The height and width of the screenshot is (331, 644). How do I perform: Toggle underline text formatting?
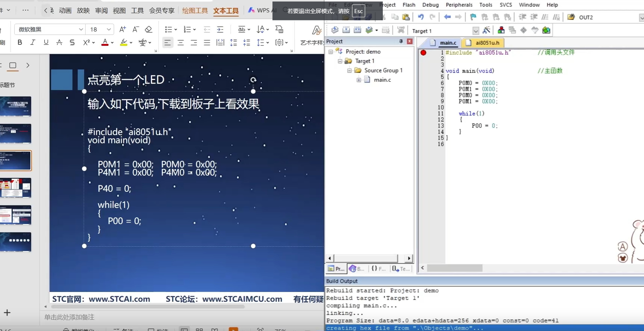(46, 42)
